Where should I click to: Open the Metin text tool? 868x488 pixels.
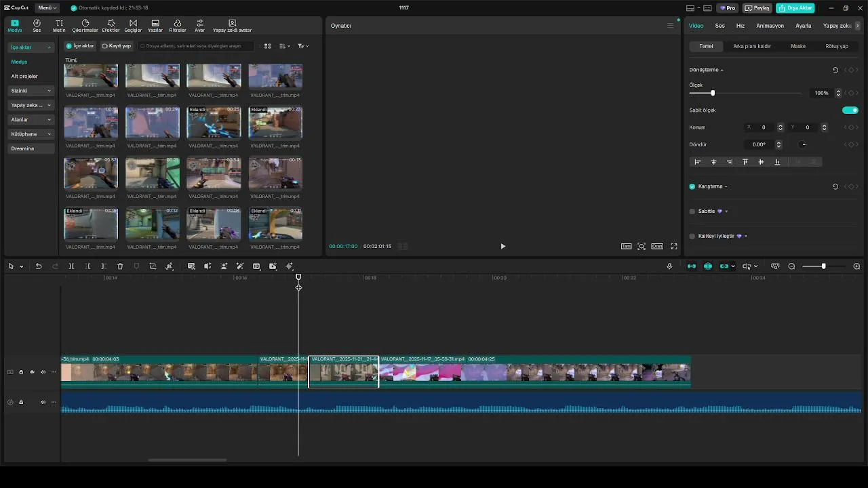pyautogui.click(x=59, y=26)
